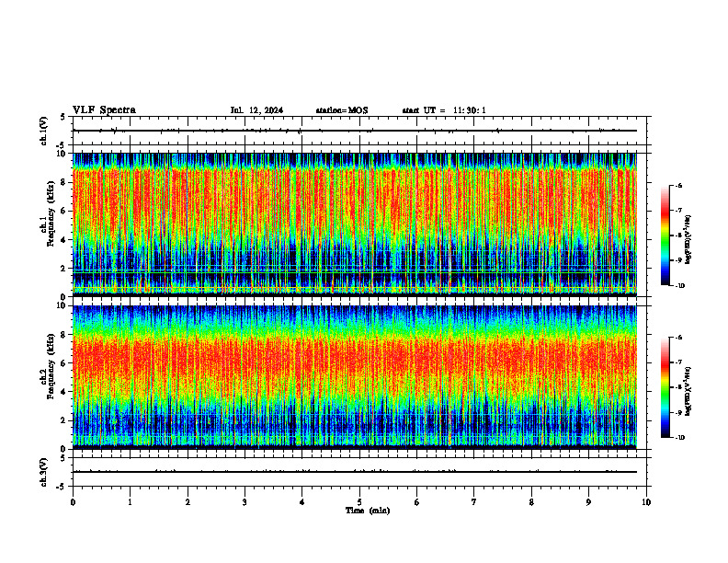Click the "station=MOS" label
This screenshot has width=728, height=563.
(x=342, y=110)
